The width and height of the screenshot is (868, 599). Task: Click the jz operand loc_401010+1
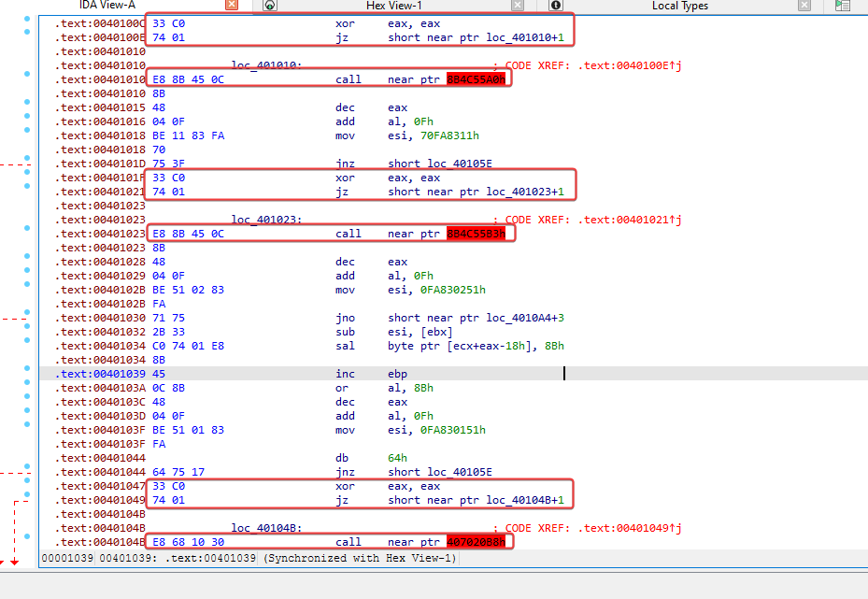click(525, 37)
